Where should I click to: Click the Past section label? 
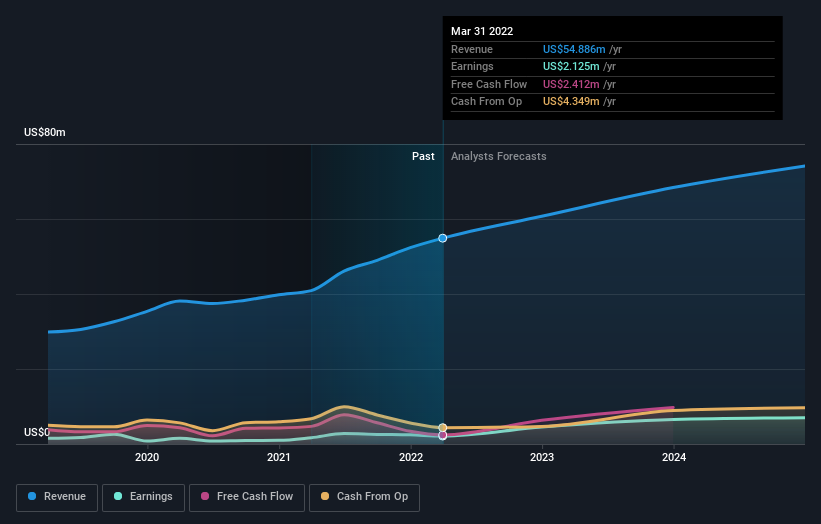coord(423,157)
